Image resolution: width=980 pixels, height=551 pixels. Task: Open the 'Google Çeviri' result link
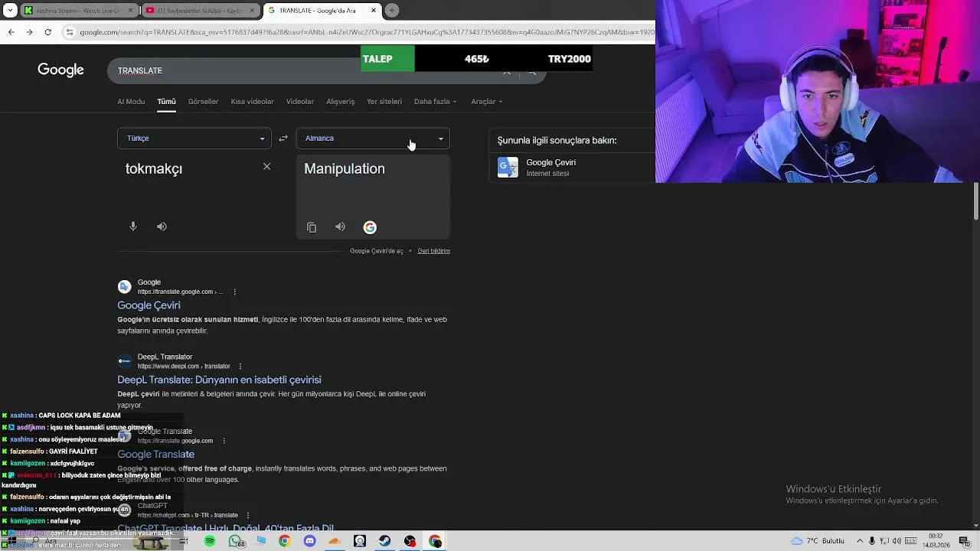(x=149, y=305)
